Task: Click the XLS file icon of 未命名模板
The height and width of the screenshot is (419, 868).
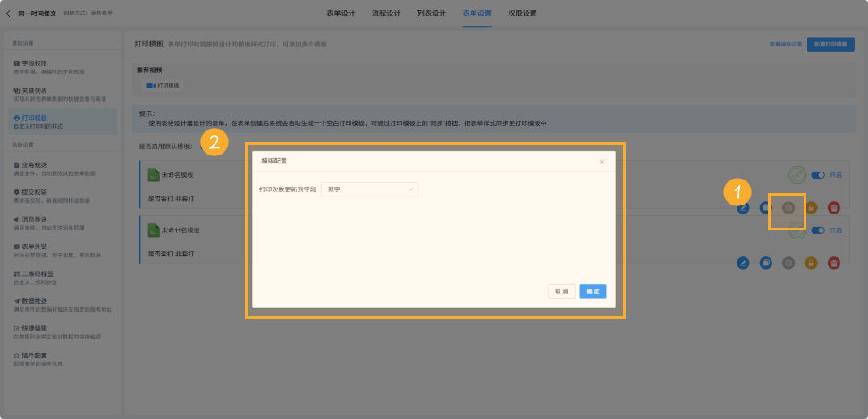Action: click(154, 175)
